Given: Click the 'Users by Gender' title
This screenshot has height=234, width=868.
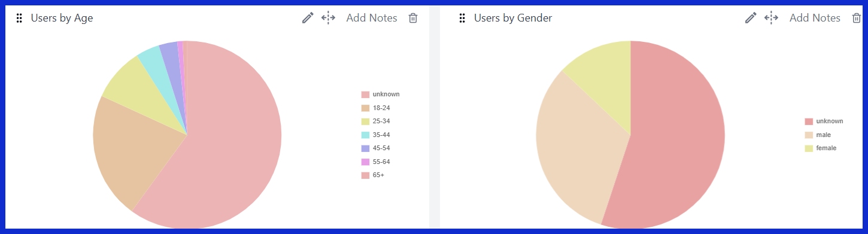Looking at the screenshot, I should 513,18.
